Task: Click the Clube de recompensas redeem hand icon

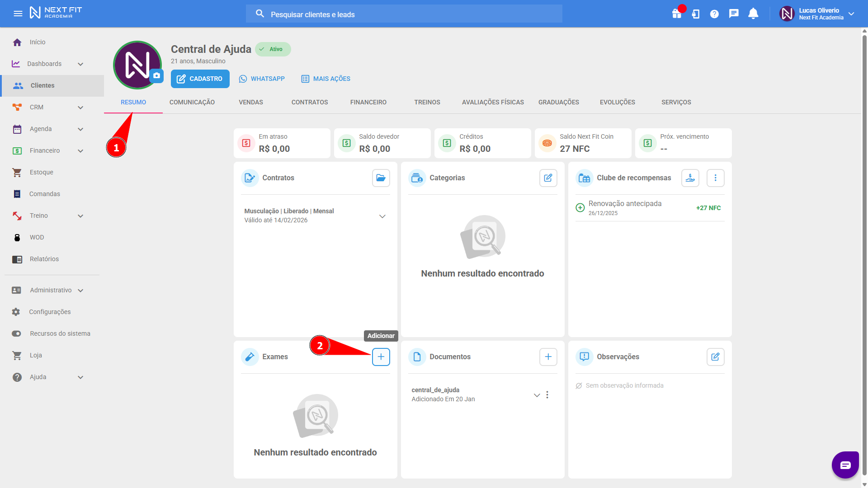Action: click(x=690, y=178)
